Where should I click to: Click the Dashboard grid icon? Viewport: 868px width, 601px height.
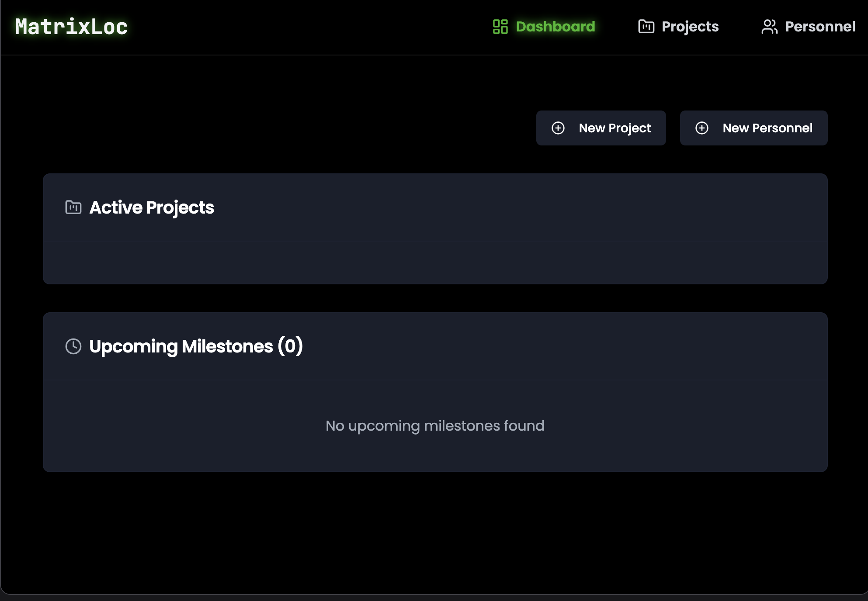500,27
